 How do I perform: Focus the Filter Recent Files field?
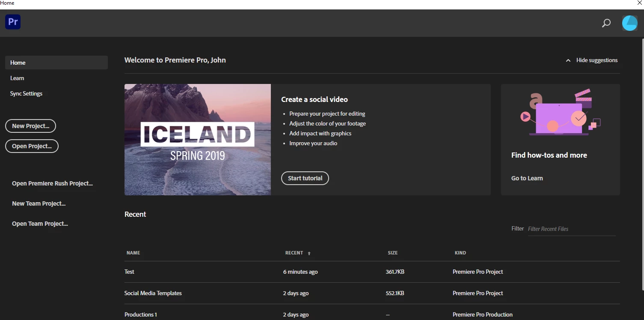(x=572, y=229)
